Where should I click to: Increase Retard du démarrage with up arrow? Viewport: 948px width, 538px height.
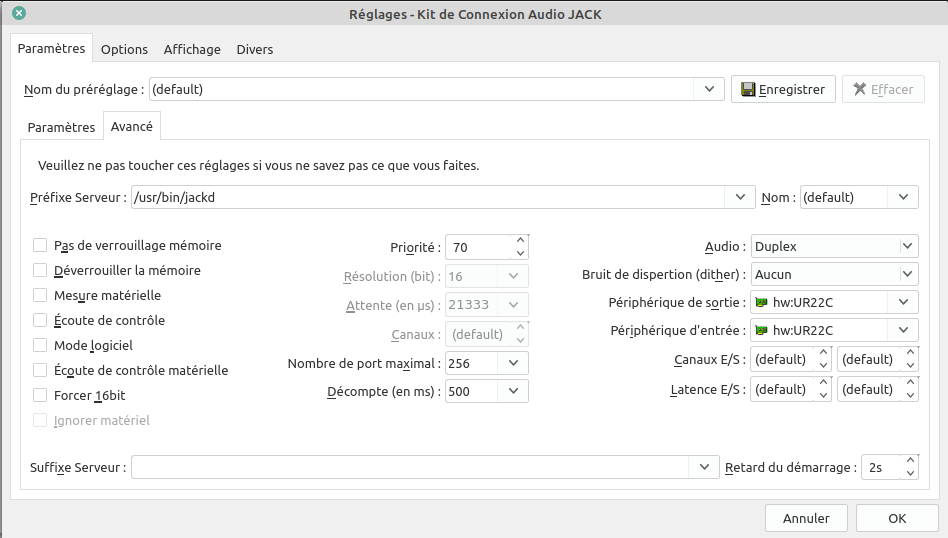pyautogui.click(x=910, y=460)
